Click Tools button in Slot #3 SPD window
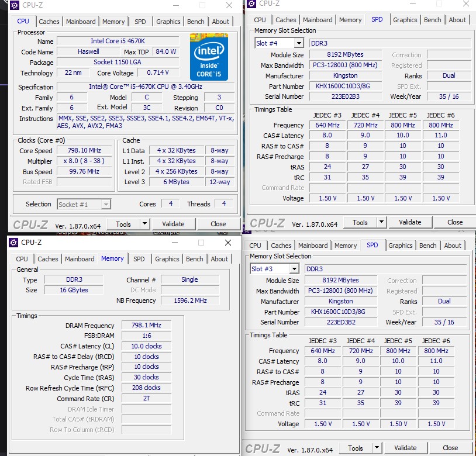476x456 pixels. pyautogui.click(x=355, y=448)
